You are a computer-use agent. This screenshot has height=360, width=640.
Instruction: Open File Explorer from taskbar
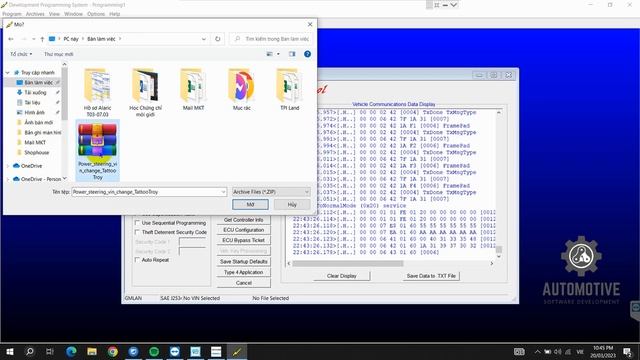[92, 351]
